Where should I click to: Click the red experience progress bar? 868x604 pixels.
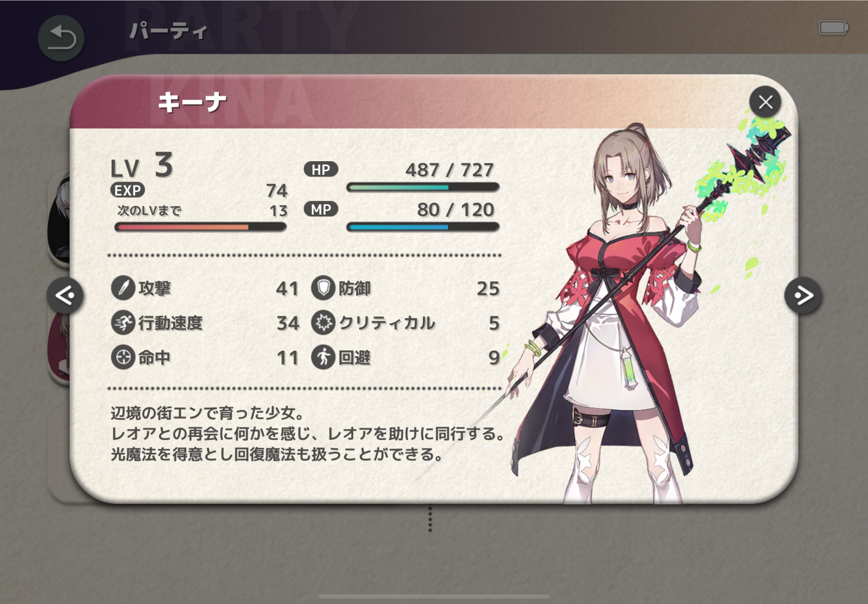tap(200, 227)
